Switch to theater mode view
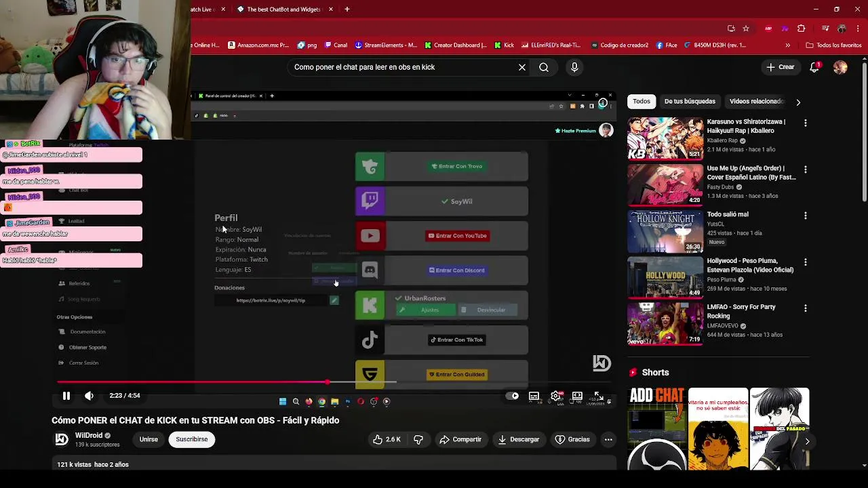 point(577,396)
